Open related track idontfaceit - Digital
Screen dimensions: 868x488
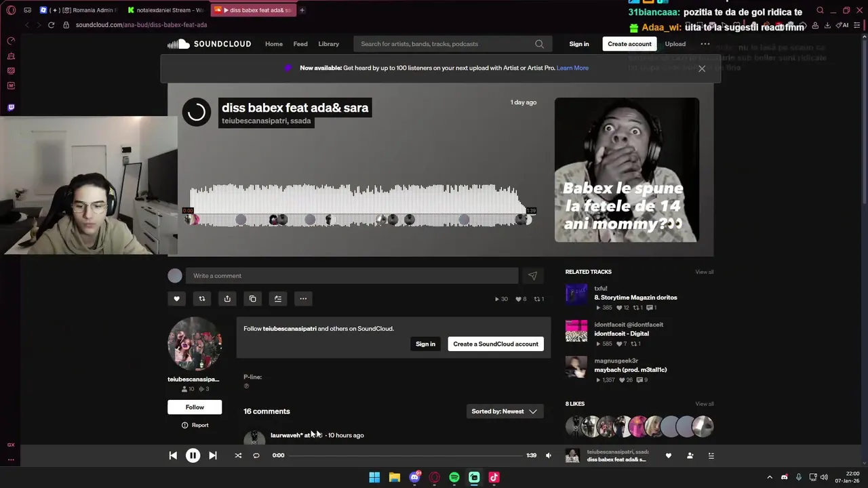621,333
